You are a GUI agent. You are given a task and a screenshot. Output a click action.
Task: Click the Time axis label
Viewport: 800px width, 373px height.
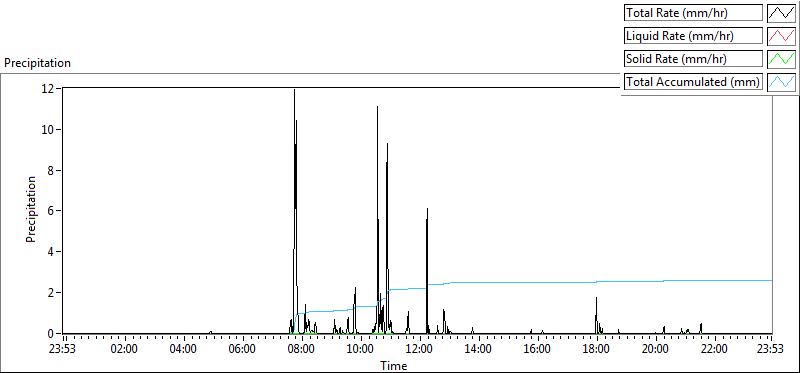pyautogui.click(x=393, y=365)
